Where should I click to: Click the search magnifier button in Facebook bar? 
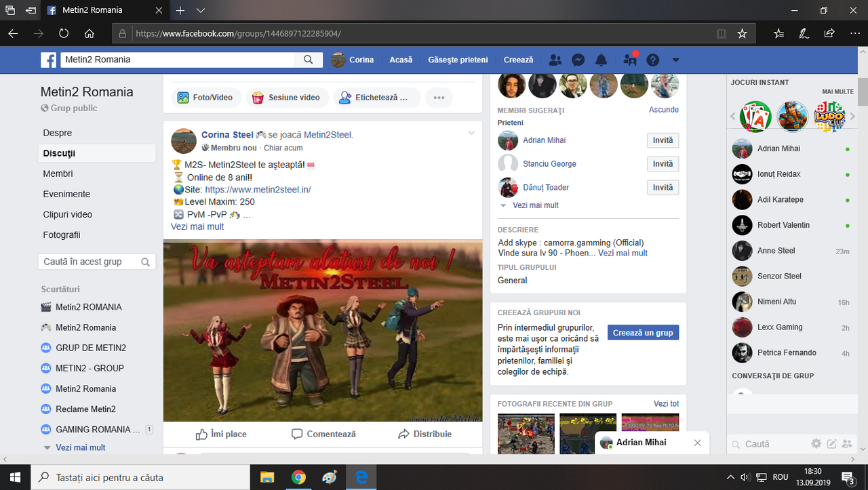click(x=309, y=60)
